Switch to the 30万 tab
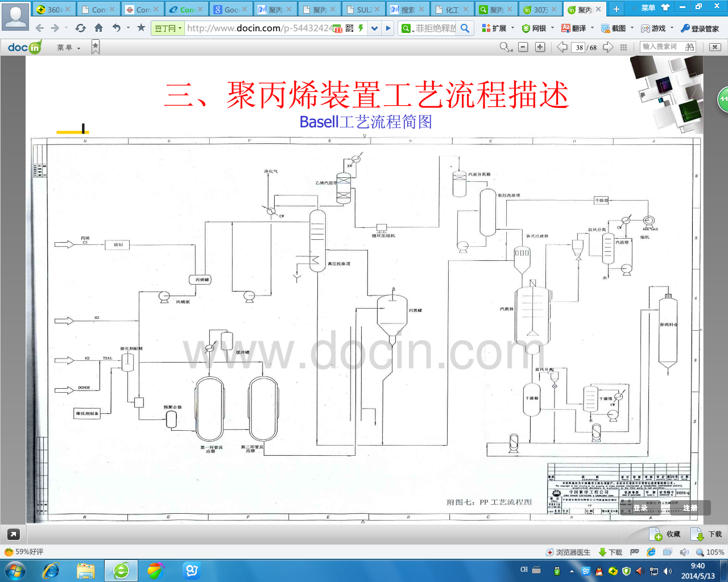The height and width of the screenshot is (582, 728). click(540, 9)
